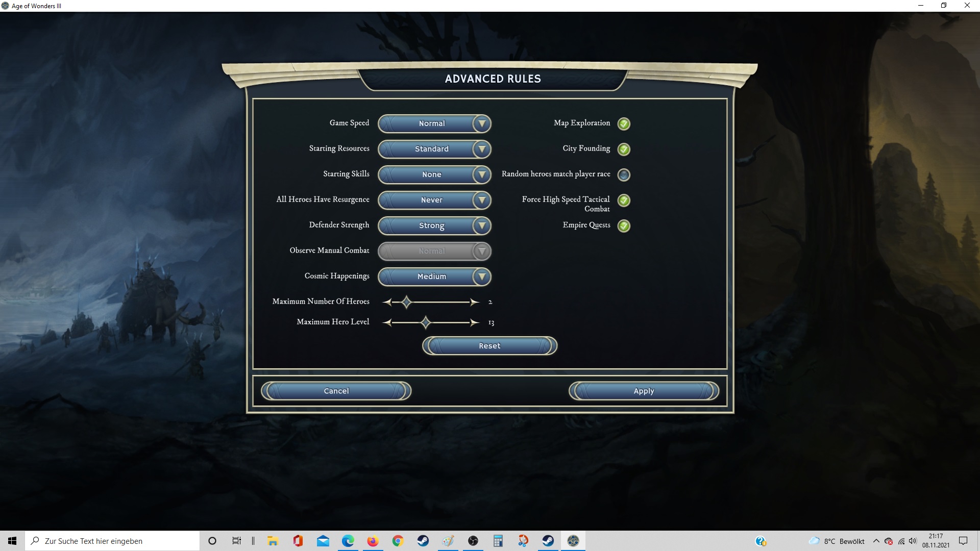The width and height of the screenshot is (980, 551).
Task: Open the Windows notification center
Action: (963, 541)
